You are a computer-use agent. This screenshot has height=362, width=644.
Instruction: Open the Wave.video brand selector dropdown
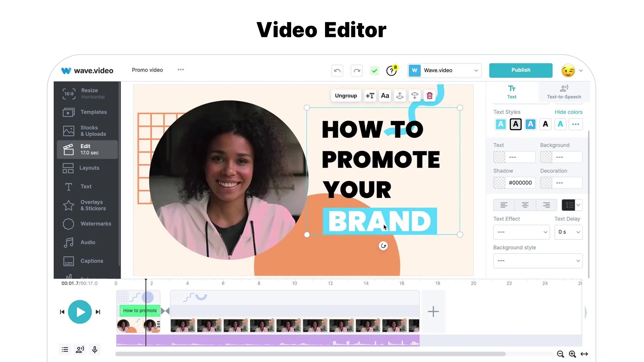[x=444, y=70]
